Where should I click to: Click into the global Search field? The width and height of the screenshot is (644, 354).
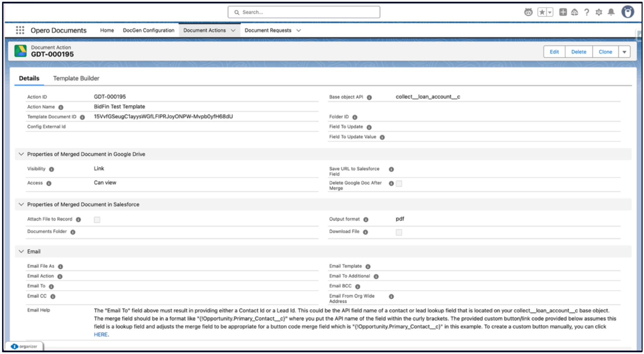click(x=304, y=12)
